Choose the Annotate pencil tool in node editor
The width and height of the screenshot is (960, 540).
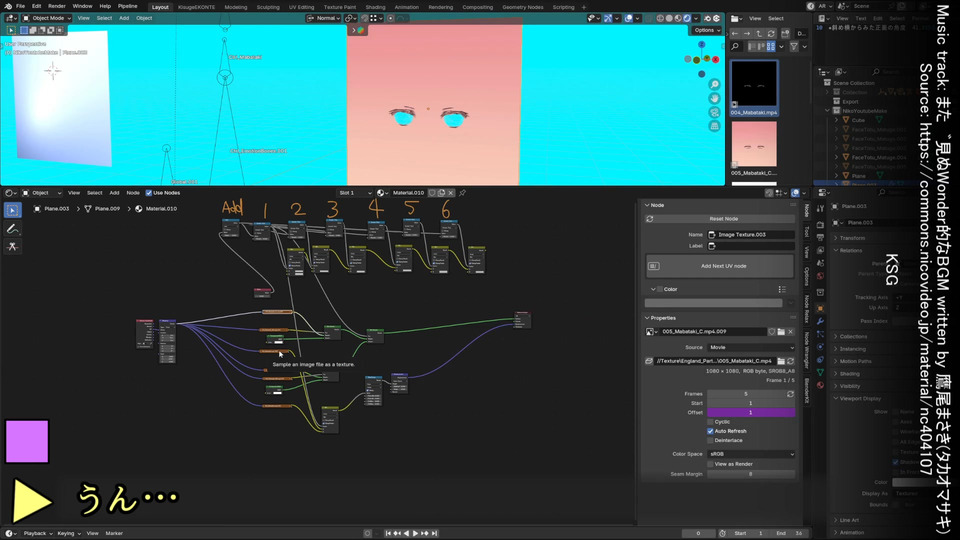point(12,228)
